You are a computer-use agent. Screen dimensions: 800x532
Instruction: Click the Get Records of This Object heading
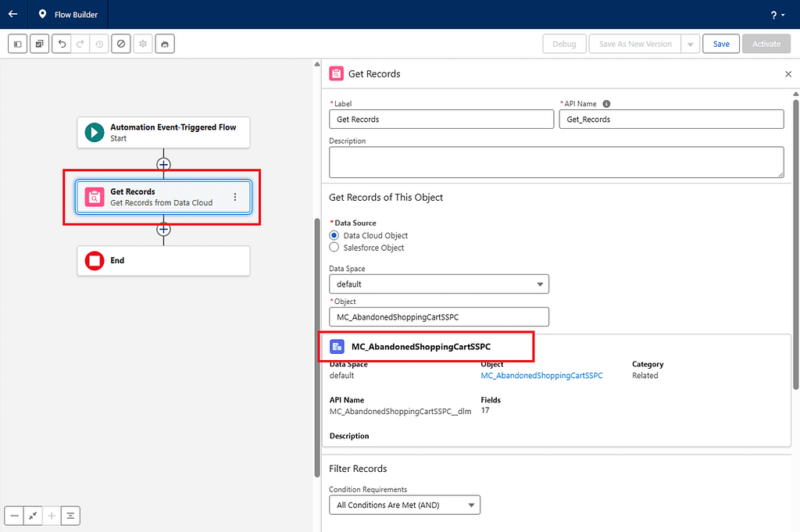[386, 198]
